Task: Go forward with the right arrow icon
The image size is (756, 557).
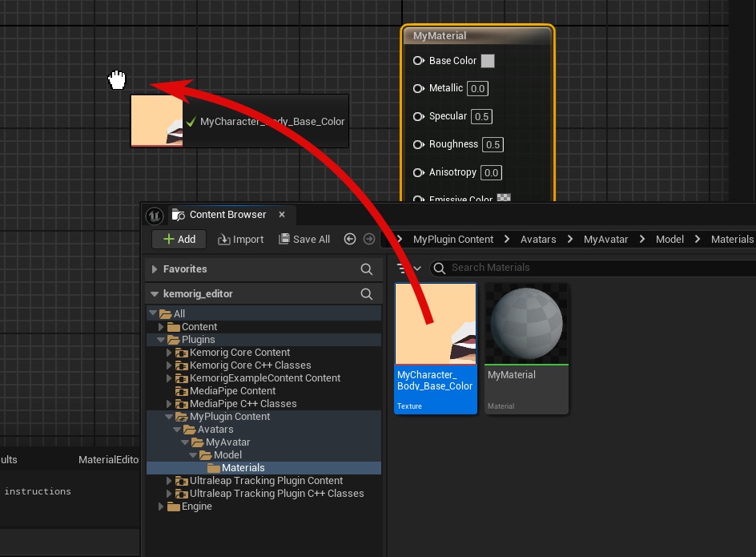Action: (369, 239)
